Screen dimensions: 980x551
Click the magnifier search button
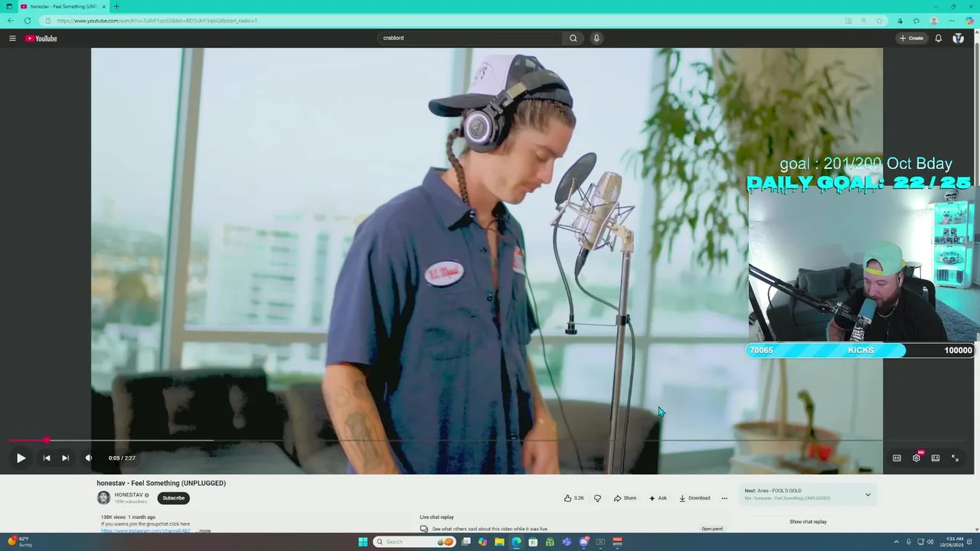[573, 38]
